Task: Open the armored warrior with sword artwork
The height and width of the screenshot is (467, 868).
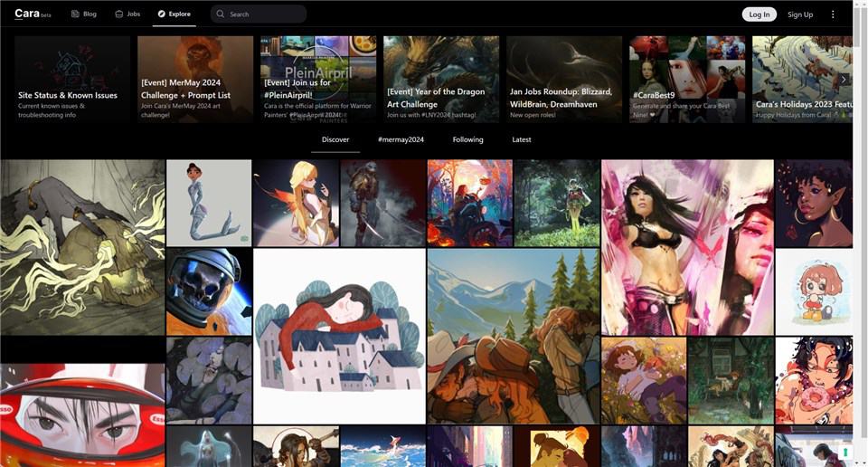Action: (x=383, y=204)
